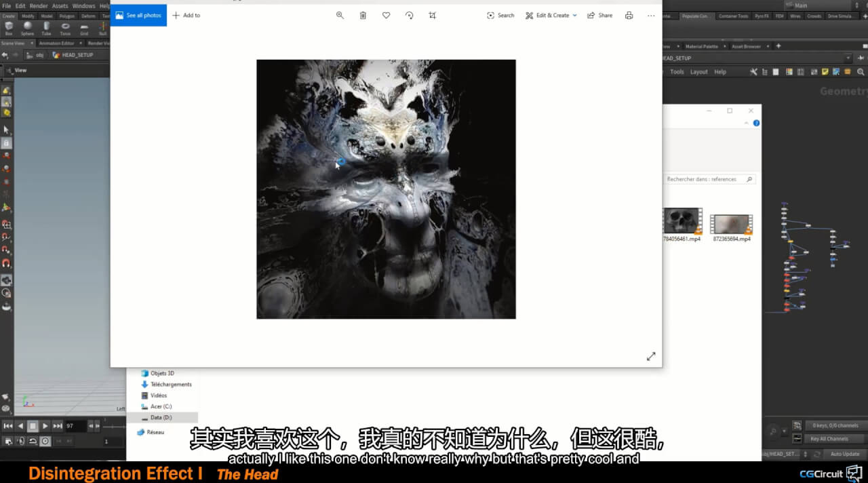Switch to the Material Palette tab

tap(701, 47)
